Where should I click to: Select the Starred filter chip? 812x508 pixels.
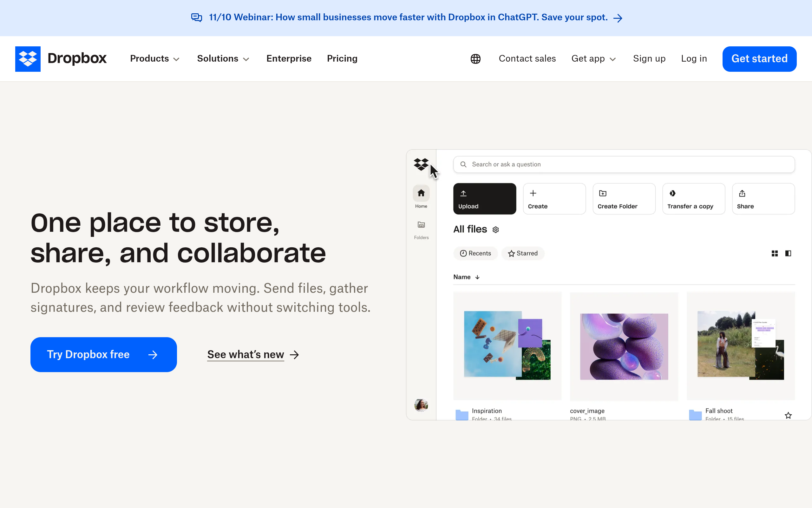point(523,253)
